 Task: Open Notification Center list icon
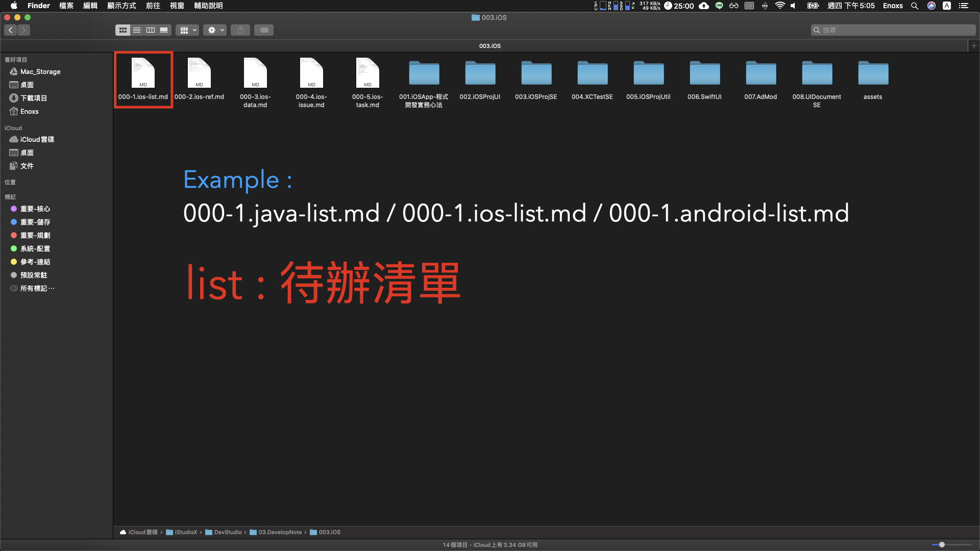click(x=964, y=6)
